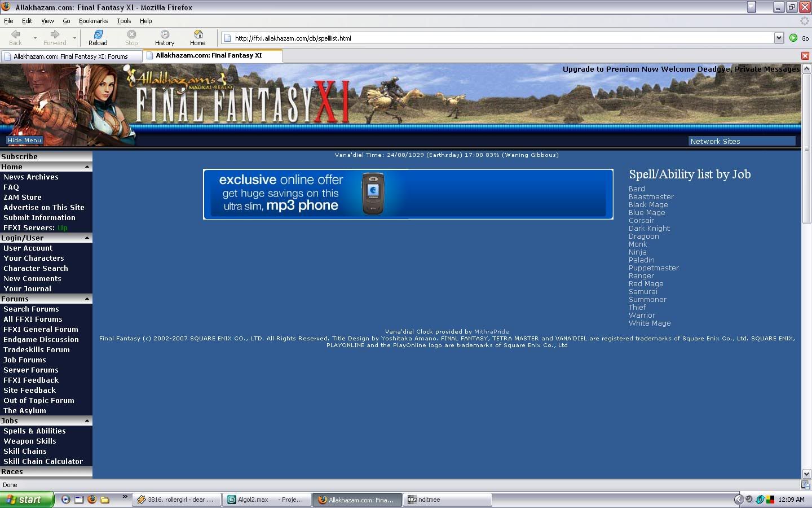Switch to Algol2.max taskbar window
Image resolution: width=812 pixels, height=508 pixels.
pos(266,500)
